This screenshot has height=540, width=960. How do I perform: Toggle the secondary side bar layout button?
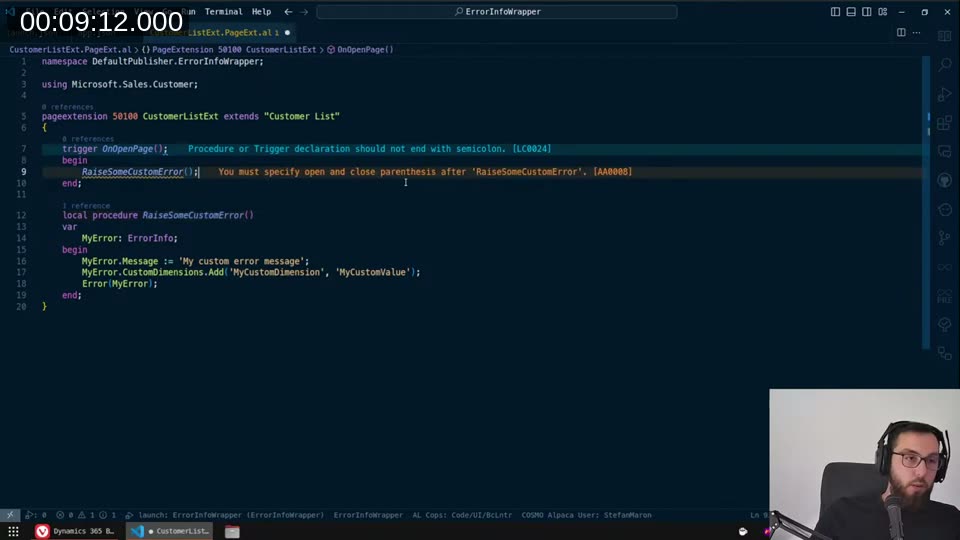point(866,12)
